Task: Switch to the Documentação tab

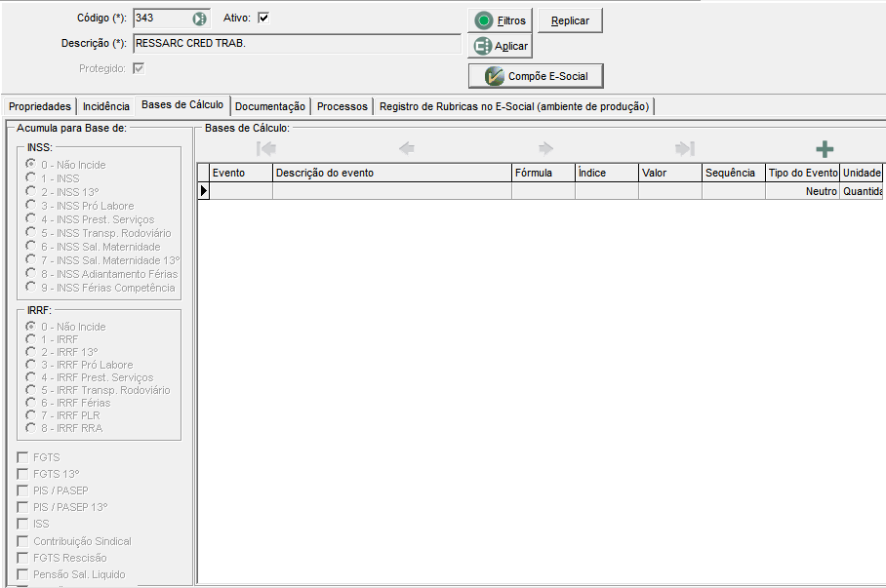Action: pos(270,106)
